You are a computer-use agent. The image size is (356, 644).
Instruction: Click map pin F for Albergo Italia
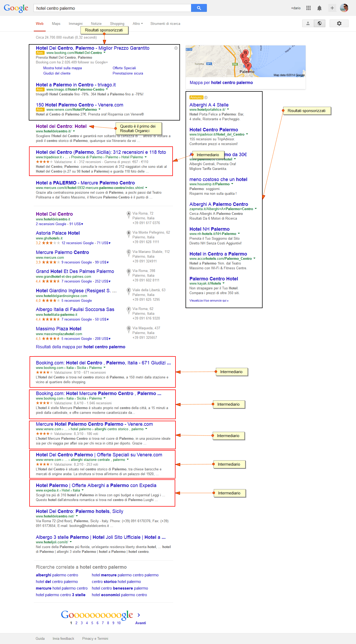coord(129,310)
